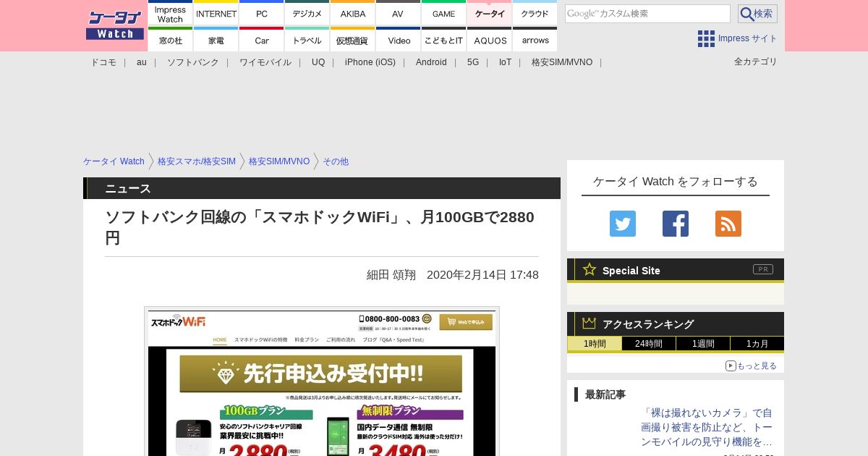Open the arrows tab
Image resolution: width=868 pixels, height=456 pixels.
[535, 40]
